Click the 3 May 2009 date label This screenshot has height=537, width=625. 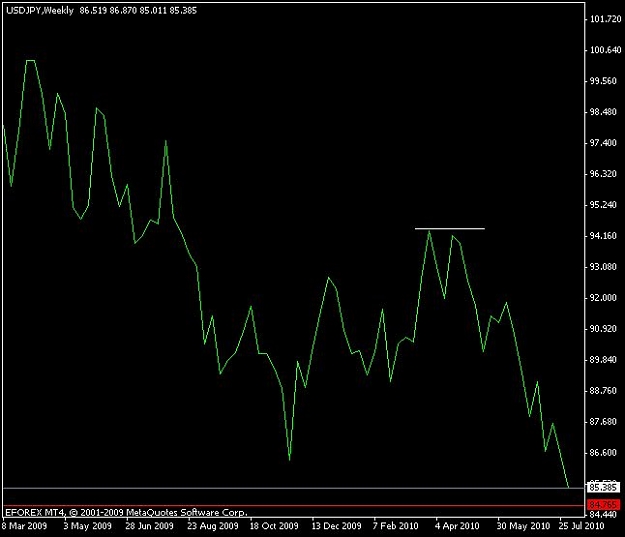pos(87,526)
